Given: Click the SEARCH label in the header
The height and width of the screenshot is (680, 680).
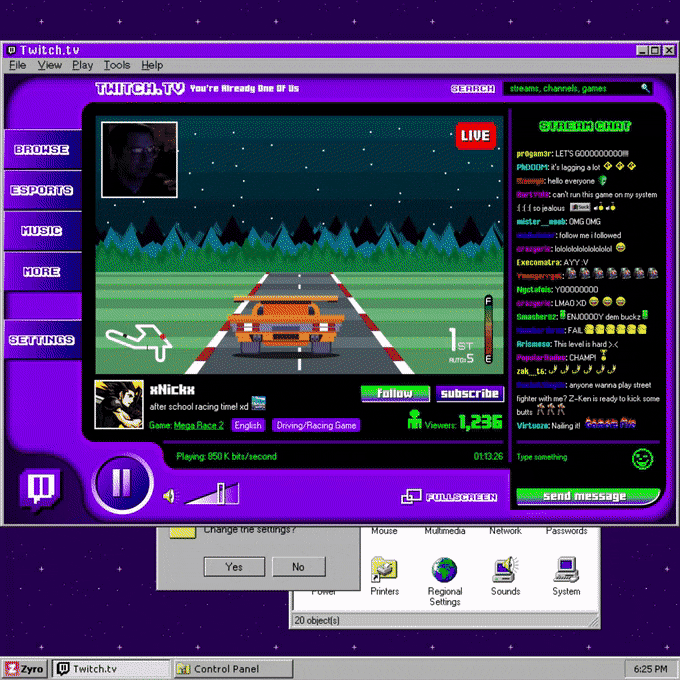Looking at the screenshot, I should point(473,88).
